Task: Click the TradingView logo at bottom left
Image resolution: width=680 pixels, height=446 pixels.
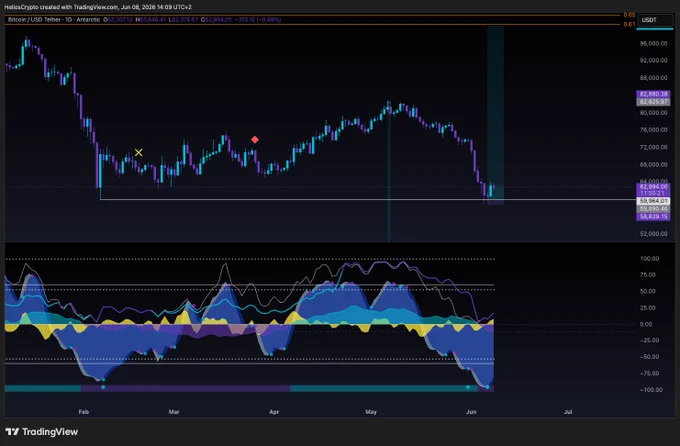Action: coord(42,432)
